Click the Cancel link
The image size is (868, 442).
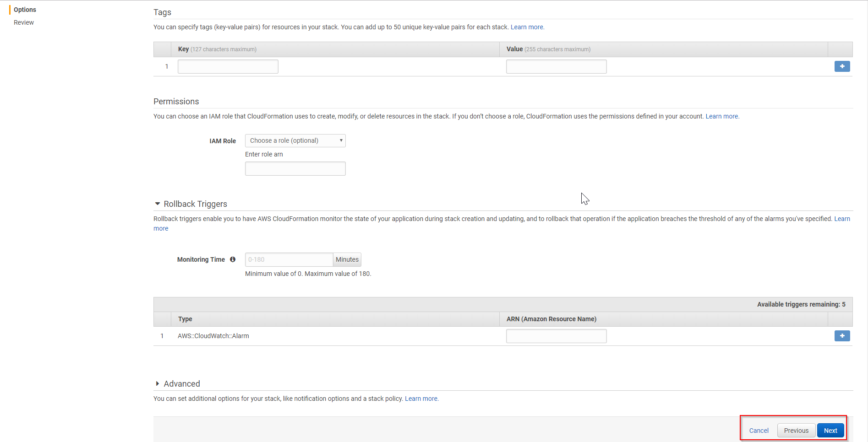[759, 431]
